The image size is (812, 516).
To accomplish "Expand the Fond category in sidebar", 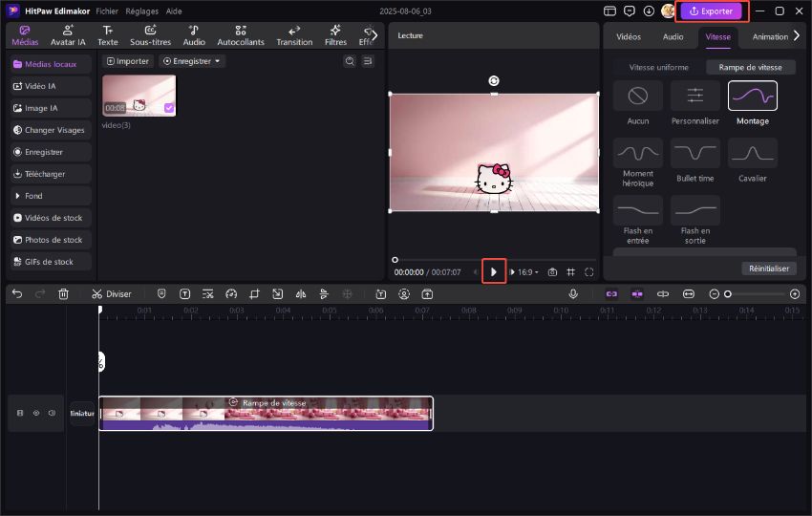I will [x=51, y=196].
